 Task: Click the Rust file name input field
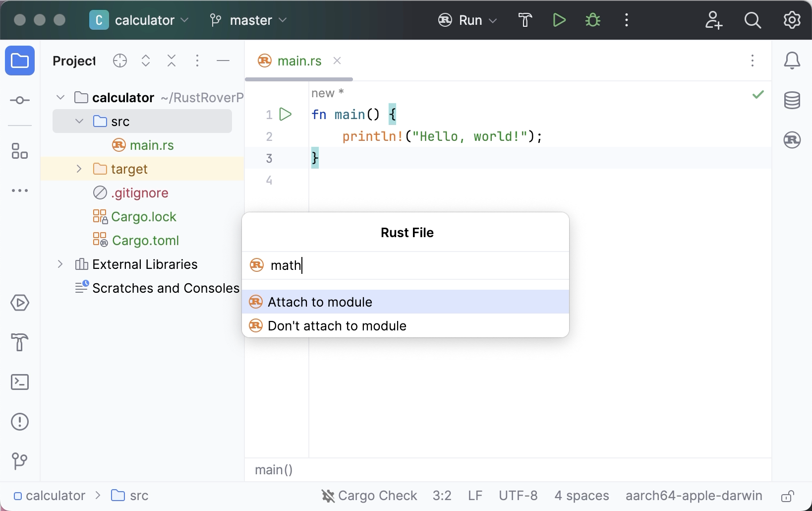[x=406, y=265]
